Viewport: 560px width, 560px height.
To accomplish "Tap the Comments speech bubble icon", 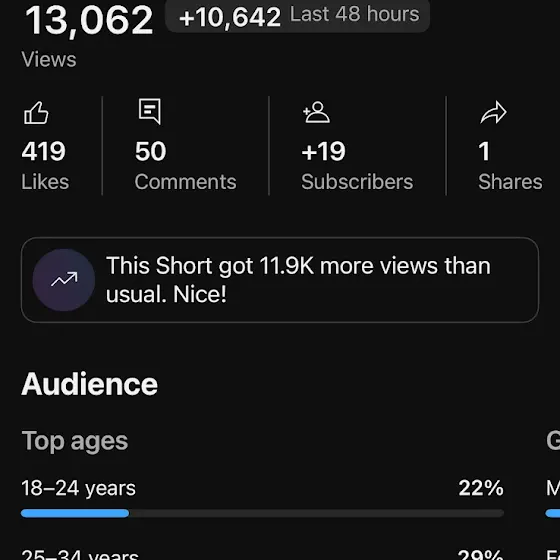I will [150, 111].
